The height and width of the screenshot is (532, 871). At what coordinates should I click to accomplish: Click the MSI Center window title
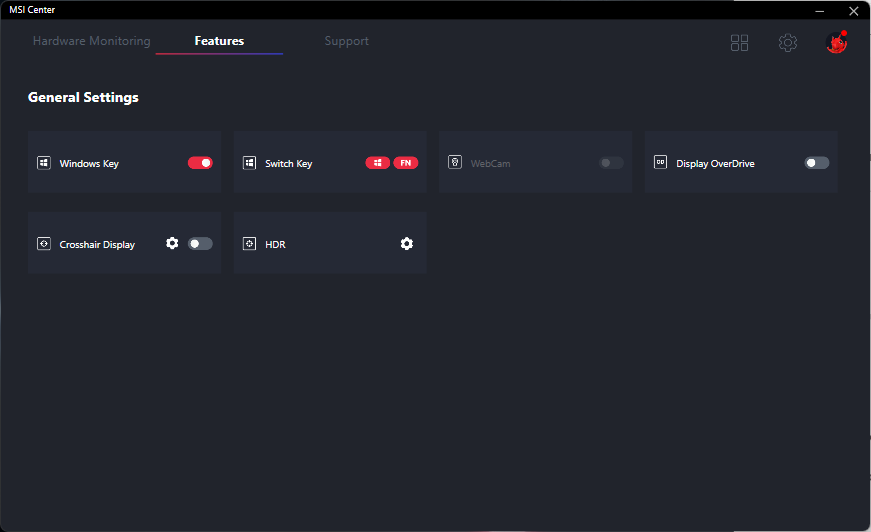point(32,10)
